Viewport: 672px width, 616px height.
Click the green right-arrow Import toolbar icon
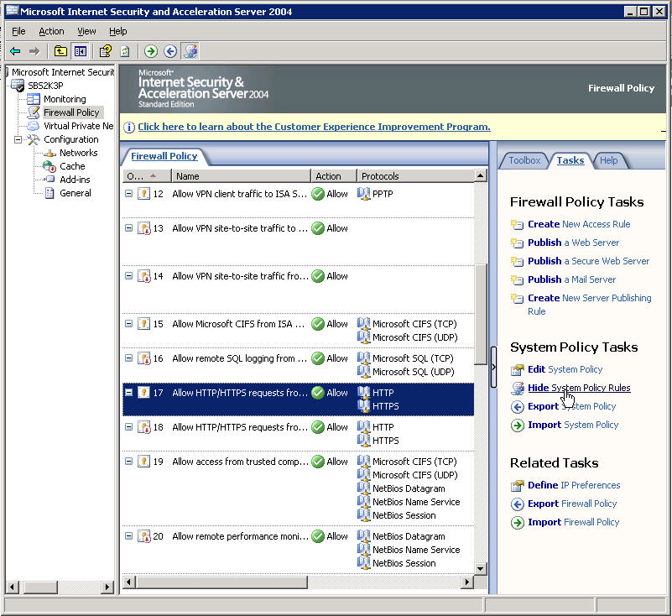point(151,51)
